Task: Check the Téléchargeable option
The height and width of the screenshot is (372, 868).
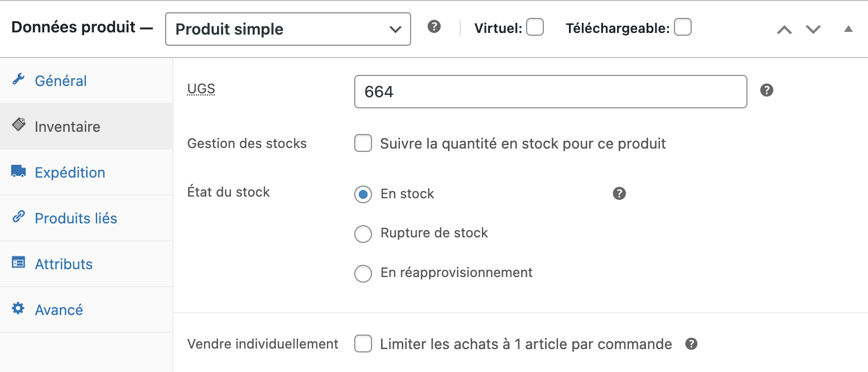Action: pyautogui.click(x=683, y=26)
